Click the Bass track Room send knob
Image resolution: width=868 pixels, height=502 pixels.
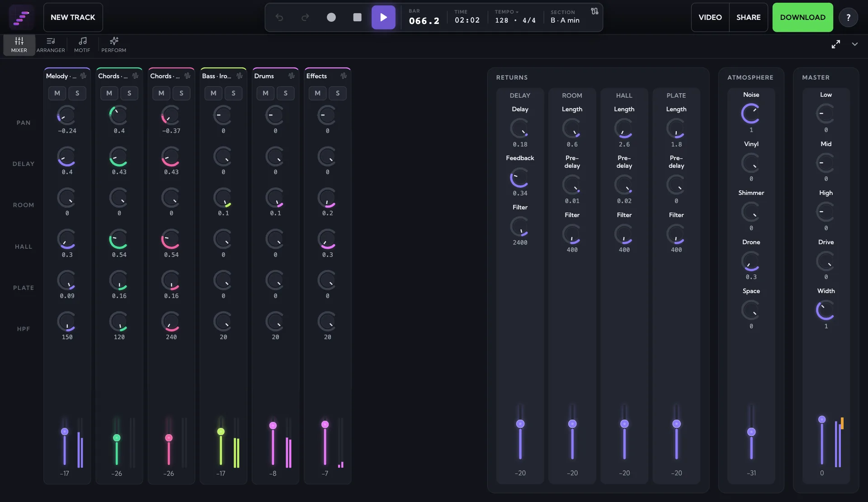click(223, 198)
